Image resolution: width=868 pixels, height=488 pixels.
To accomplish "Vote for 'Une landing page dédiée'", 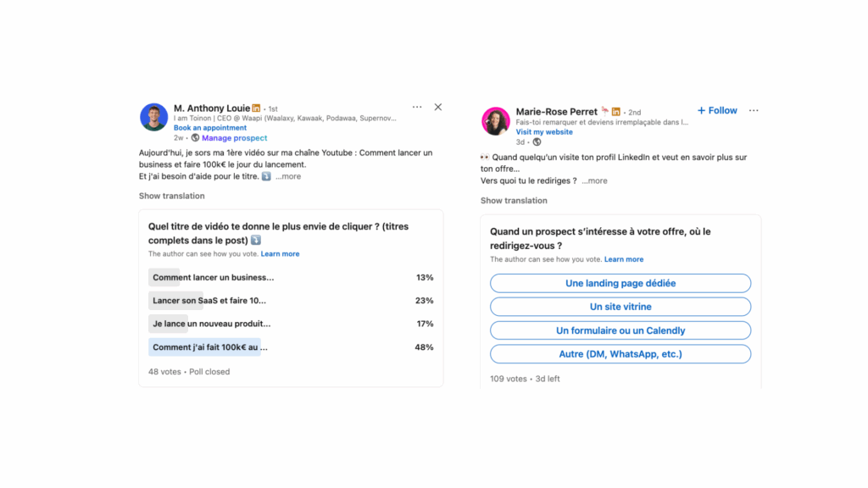I will 620,283.
